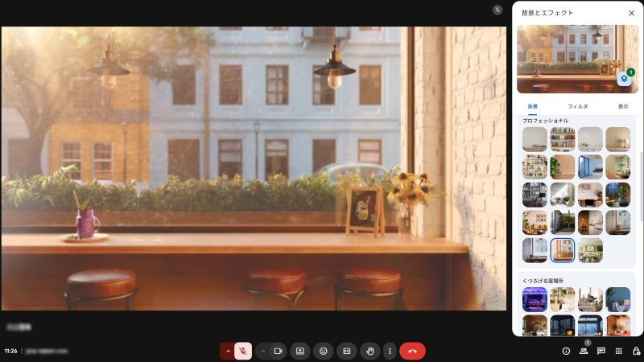Open host controls lock icon
Screen dimensions: 644x362
point(636,351)
